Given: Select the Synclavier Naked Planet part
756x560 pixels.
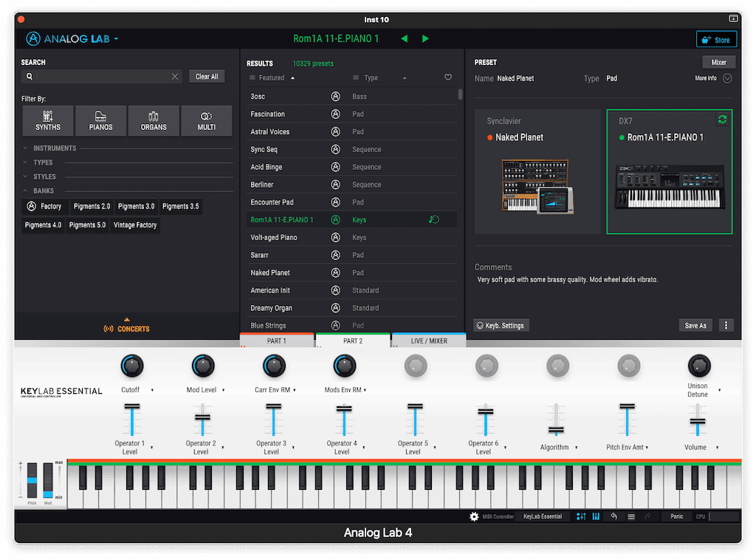Looking at the screenshot, I should click(537, 171).
